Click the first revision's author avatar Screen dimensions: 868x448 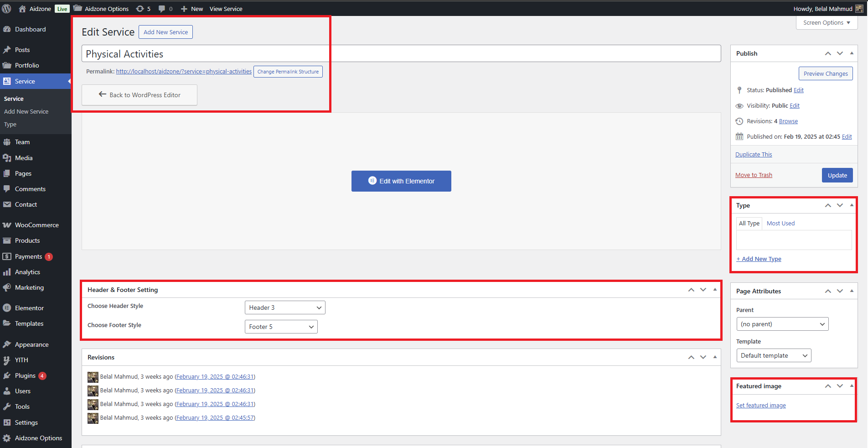(x=93, y=377)
